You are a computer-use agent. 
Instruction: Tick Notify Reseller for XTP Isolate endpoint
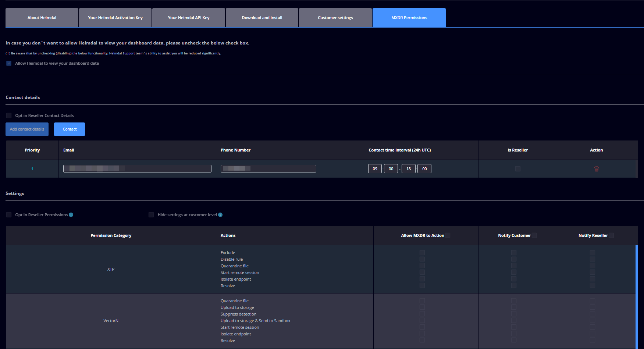(x=593, y=279)
